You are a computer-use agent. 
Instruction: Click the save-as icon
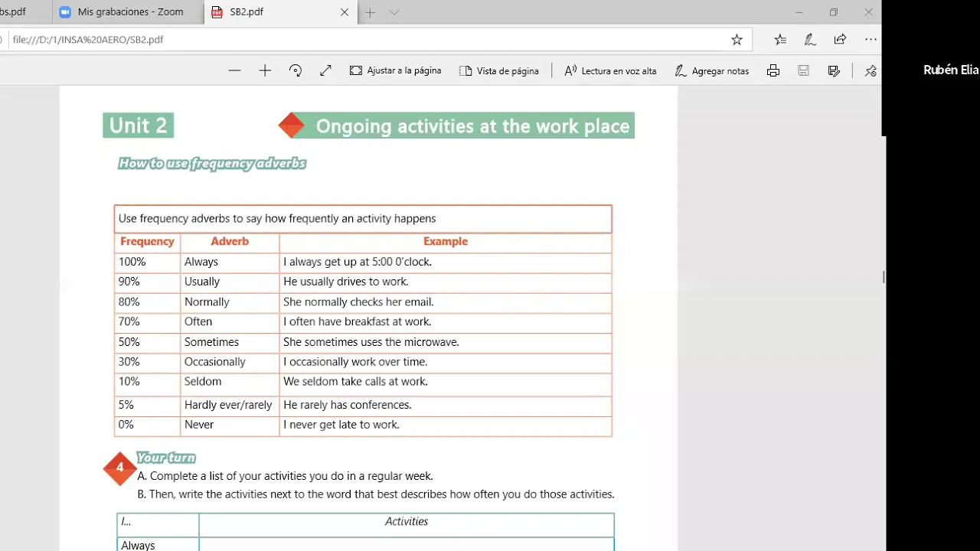834,70
